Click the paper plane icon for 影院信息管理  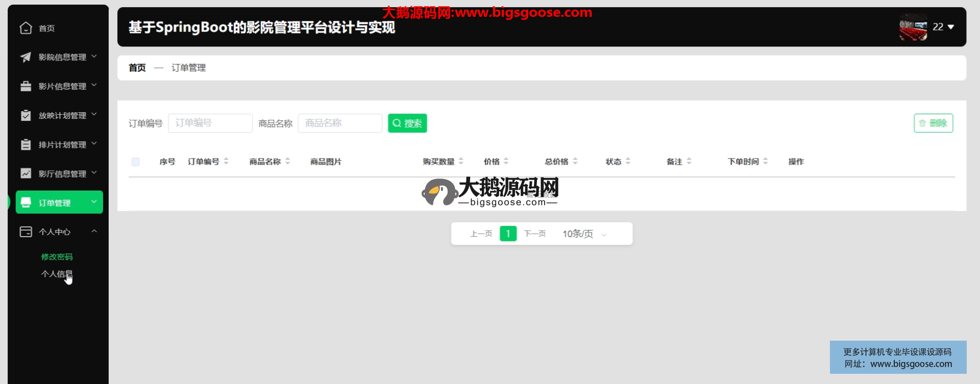click(x=26, y=57)
